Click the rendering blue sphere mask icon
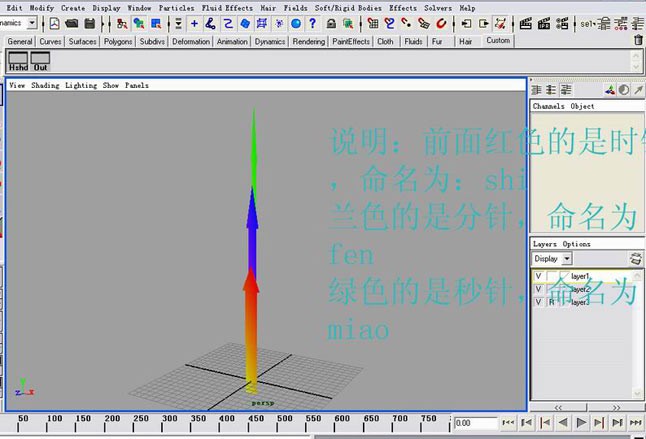The width and height of the screenshot is (646, 439). [296, 23]
